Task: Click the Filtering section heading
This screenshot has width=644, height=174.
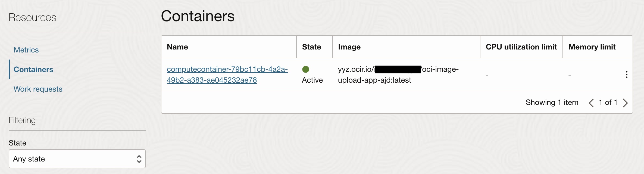Action: (x=22, y=120)
